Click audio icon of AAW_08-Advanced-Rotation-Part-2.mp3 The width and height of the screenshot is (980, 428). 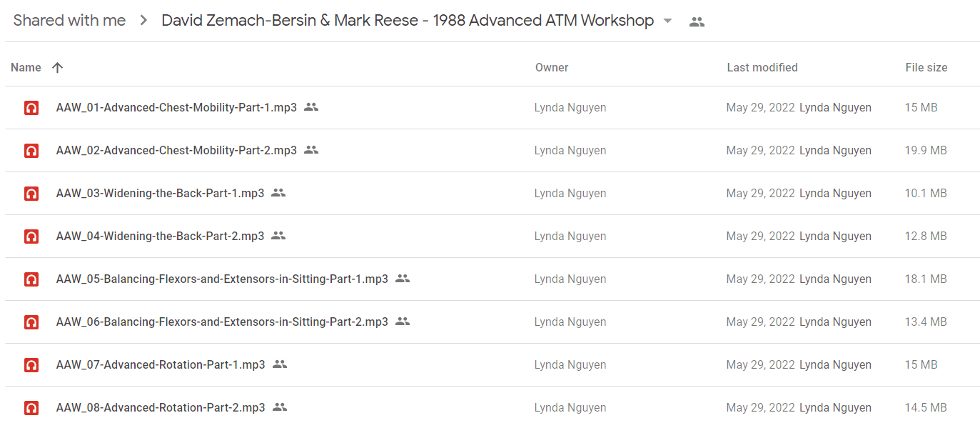pos(31,408)
